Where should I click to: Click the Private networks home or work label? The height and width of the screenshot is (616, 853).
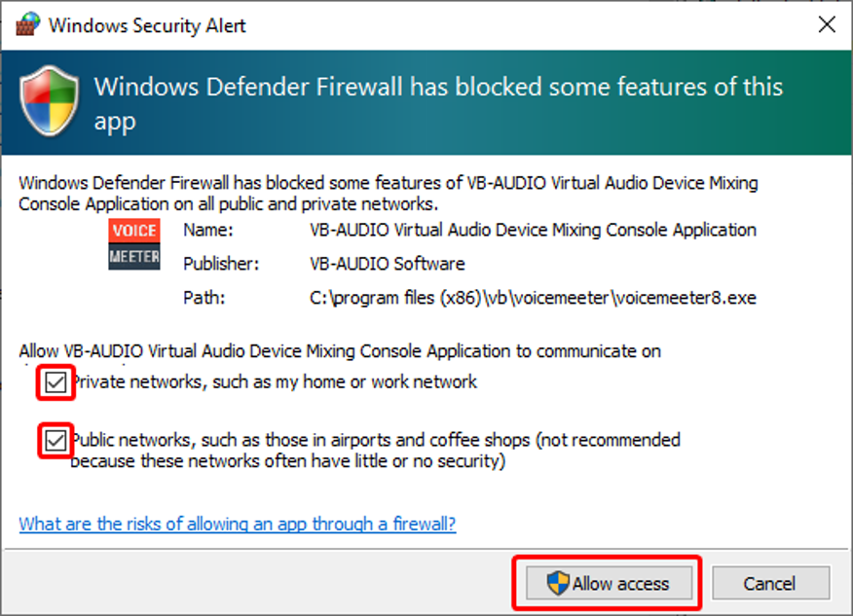pyautogui.click(x=275, y=382)
